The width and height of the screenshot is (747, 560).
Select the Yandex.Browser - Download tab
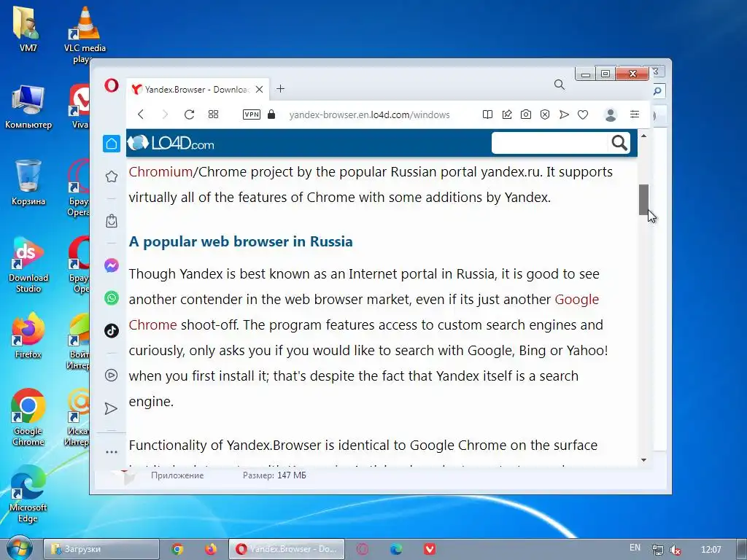click(197, 89)
